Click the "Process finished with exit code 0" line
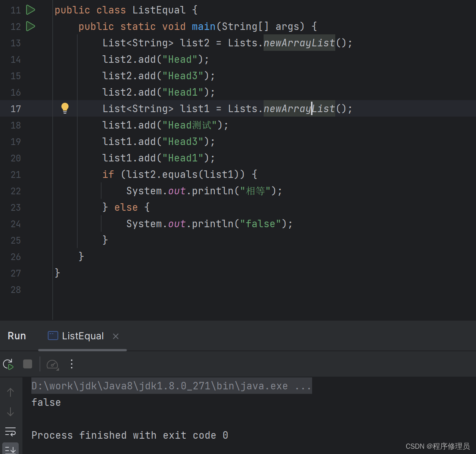Viewport: 476px width, 454px height. (130, 435)
